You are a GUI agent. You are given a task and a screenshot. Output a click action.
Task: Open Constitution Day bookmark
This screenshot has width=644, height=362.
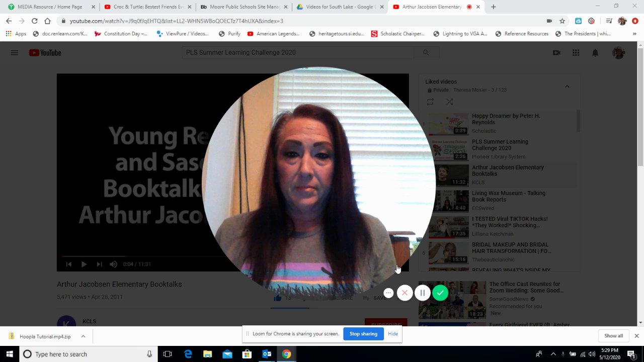pyautogui.click(x=121, y=34)
